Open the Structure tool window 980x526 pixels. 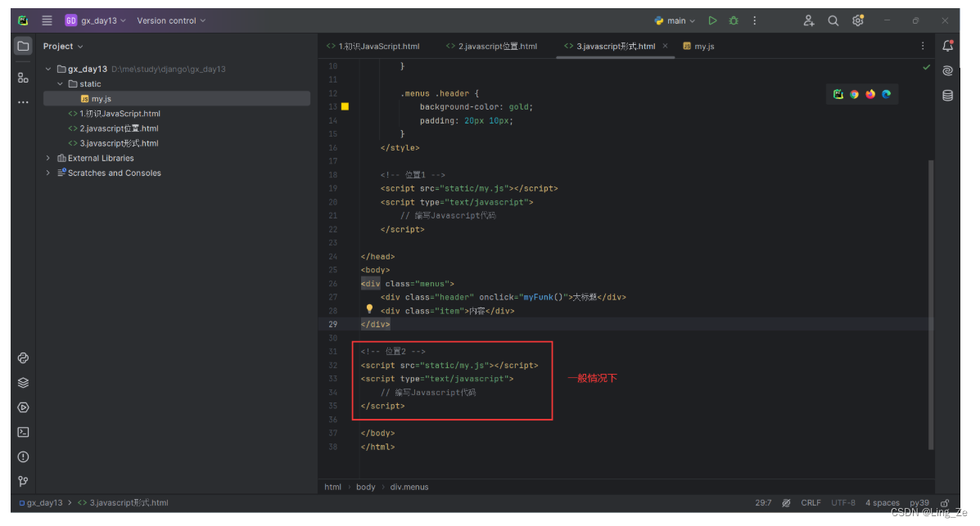[x=23, y=78]
